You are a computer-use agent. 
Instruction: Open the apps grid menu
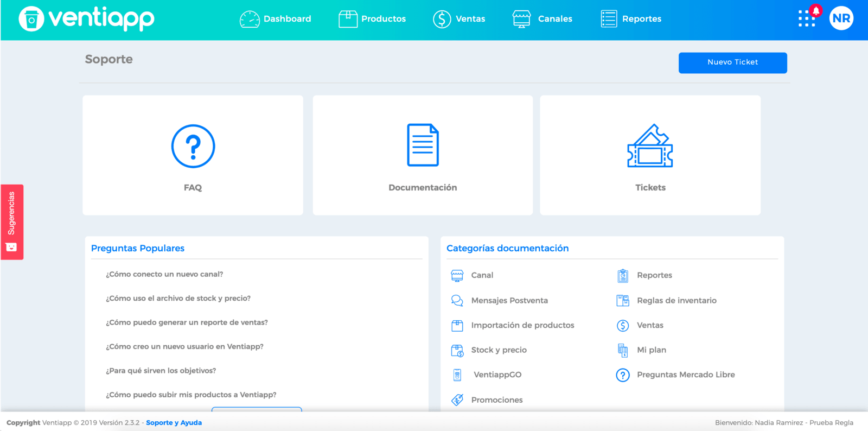coord(806,19)
